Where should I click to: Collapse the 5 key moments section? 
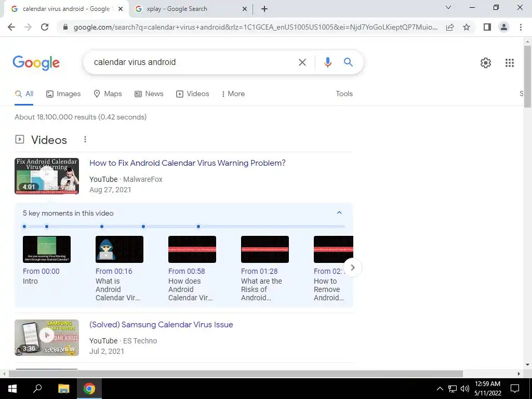pos(339,212)
